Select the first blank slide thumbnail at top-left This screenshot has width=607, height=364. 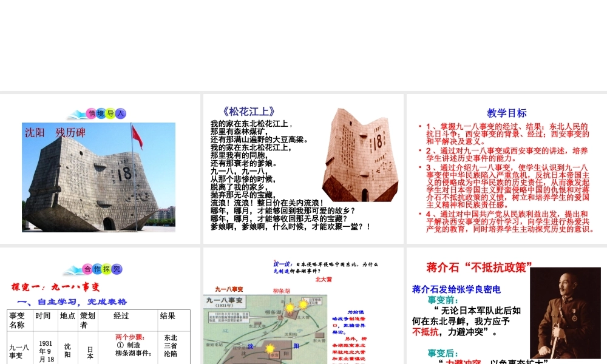click(100, 45)
